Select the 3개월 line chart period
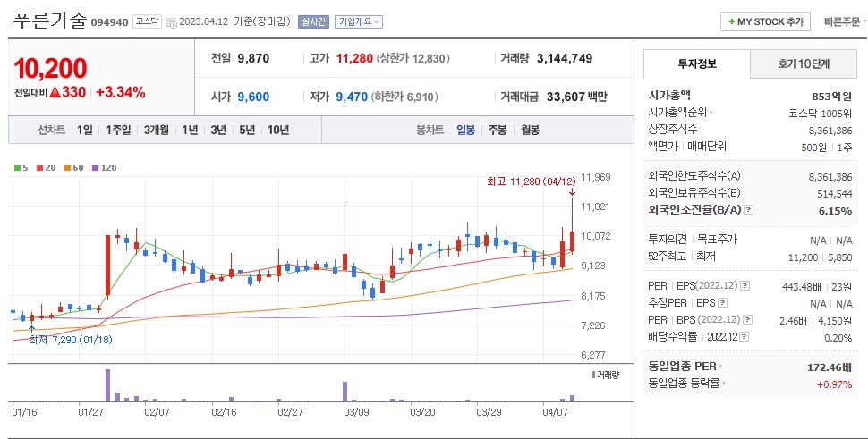This screenshot has height=439, width=868. pos(156,130)
